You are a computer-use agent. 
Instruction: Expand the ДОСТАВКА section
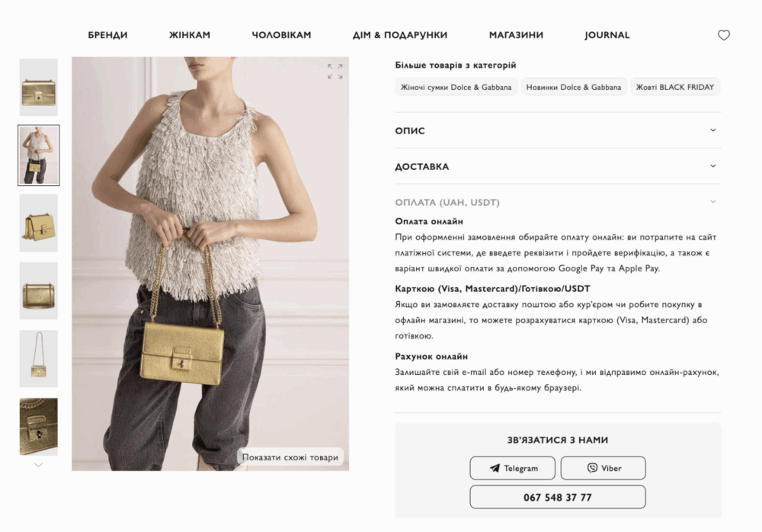point(558,166)
